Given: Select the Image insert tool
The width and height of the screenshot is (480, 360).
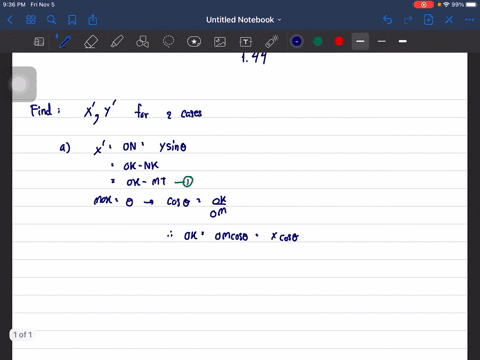Looking at the screenshot, I should (x=220, y=42).
